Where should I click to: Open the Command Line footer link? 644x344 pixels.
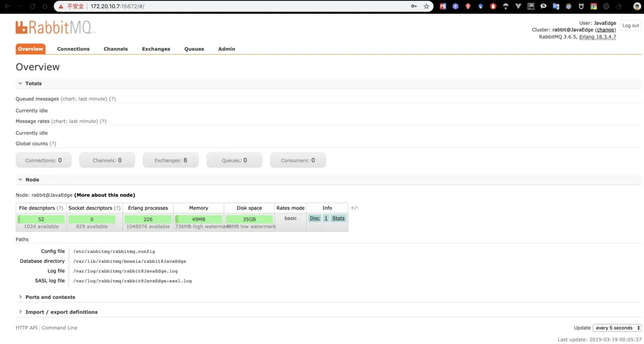[60, 328]
